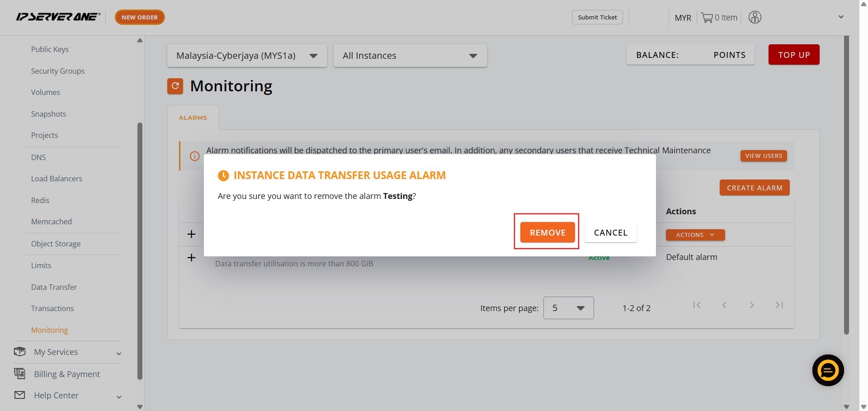Open the shopping cart icon

tap(707, 18)
